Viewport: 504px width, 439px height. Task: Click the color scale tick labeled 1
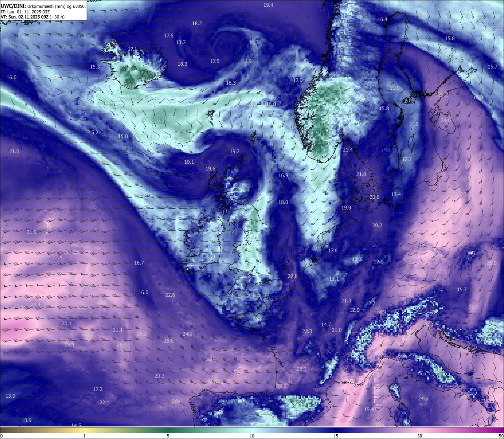click(84, 436)
